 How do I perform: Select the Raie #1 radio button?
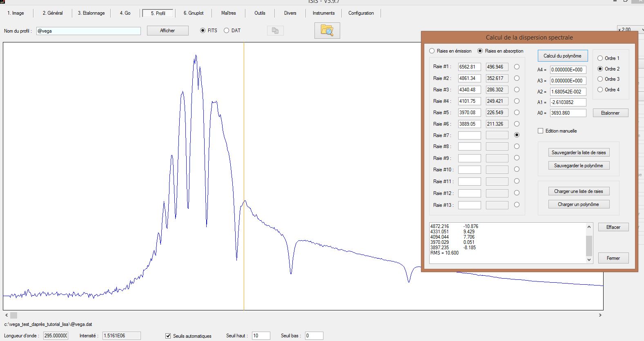tap(517, 67)
